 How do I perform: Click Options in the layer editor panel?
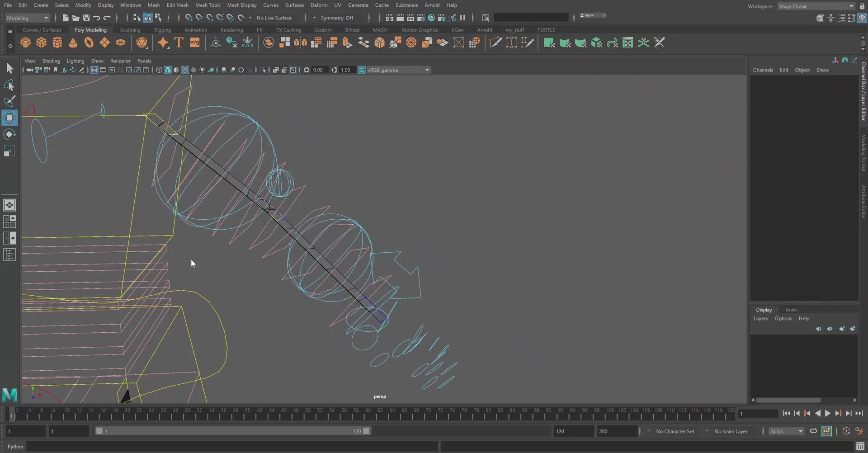point(783,318)
